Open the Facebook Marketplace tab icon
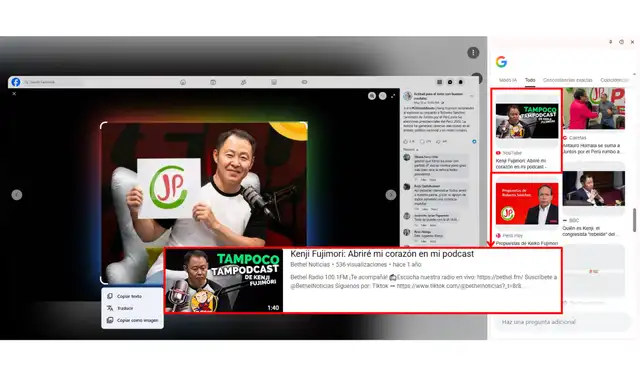This screenshot has height=376, width=640. tap(274, 82)
